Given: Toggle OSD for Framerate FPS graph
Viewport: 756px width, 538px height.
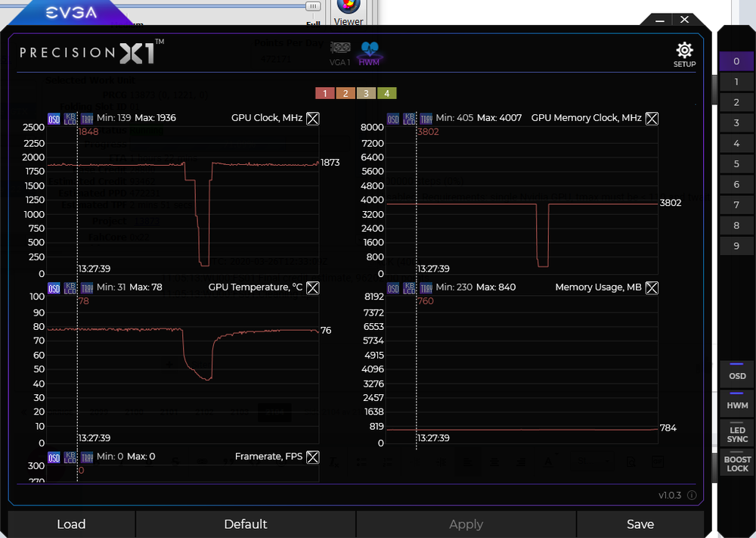Looking at the screenshot, I should [54, 458].
